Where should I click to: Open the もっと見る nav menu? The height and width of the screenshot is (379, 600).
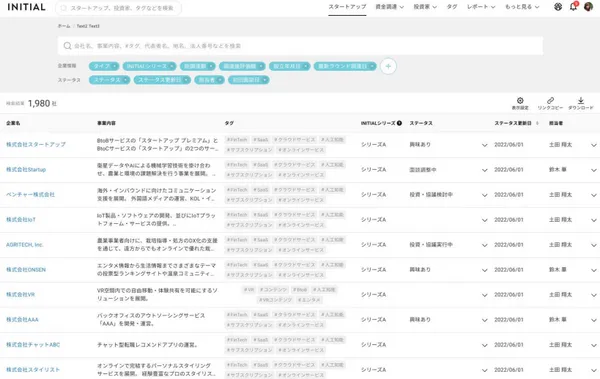522,7
